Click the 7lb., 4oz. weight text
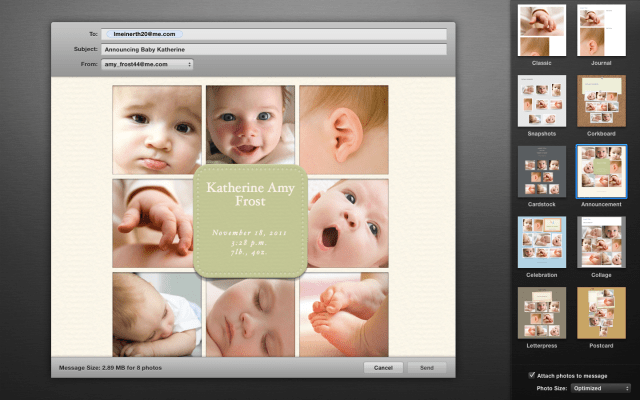 point(249,253)
